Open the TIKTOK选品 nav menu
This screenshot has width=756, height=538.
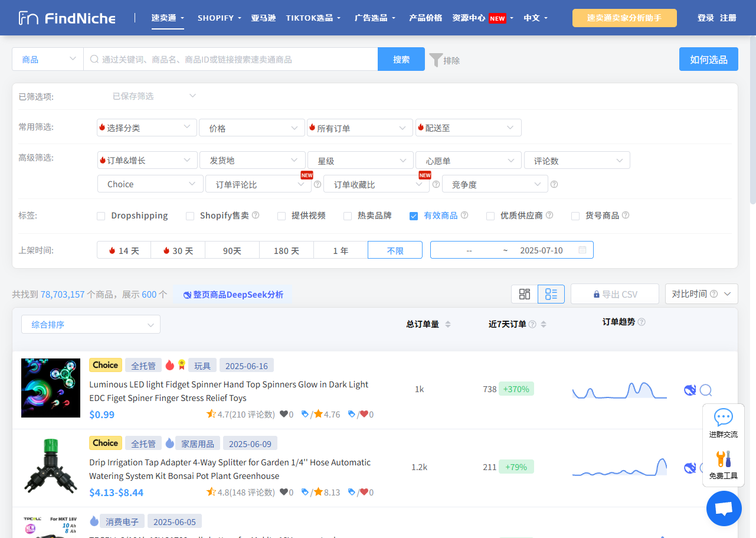[x=313, y=18]
